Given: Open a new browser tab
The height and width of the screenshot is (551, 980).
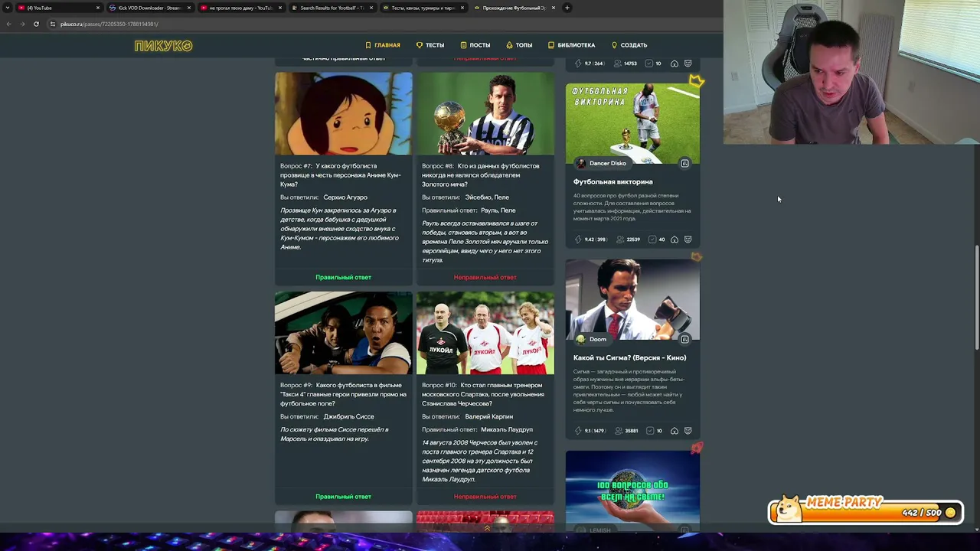Looking at the screenshot, I should point(567,8).
